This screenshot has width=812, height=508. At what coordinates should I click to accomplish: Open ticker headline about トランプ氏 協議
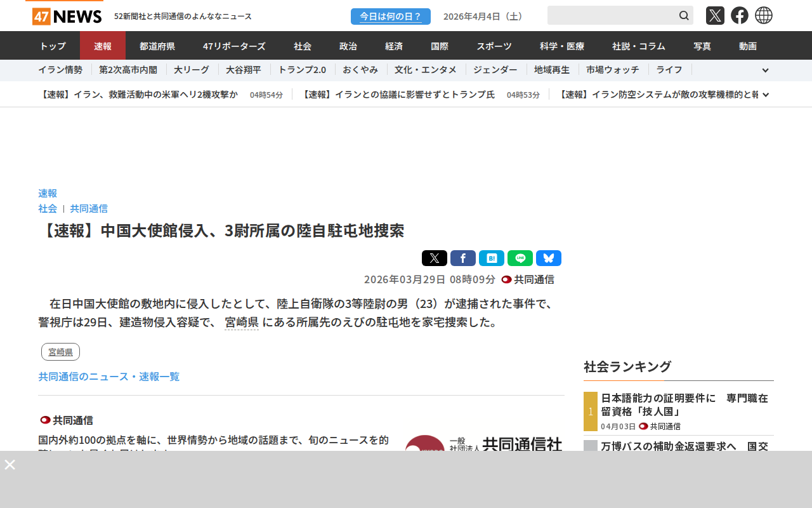click(397, 95)
